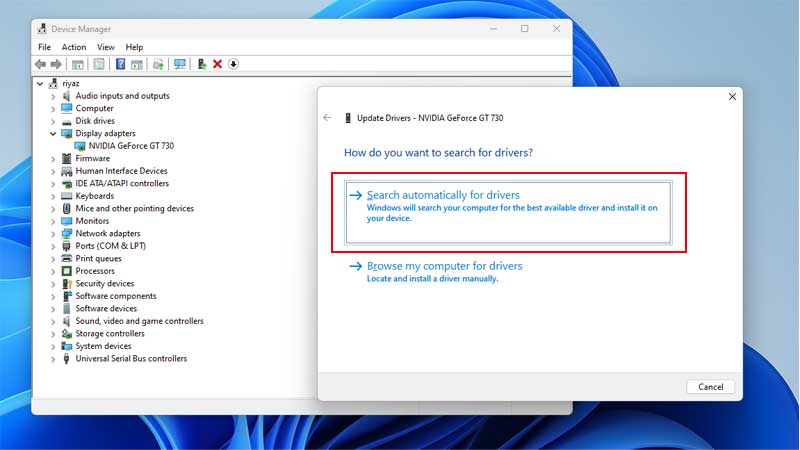Select the Ports (COM & LPT) icon
Image resolution: width=800 pixels, height=450 pixels.
click(x=66, y=246)
